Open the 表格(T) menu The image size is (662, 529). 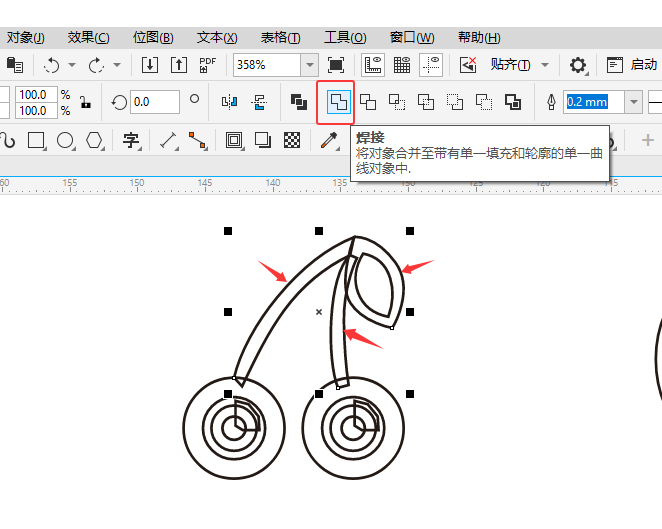click(281, 38)
